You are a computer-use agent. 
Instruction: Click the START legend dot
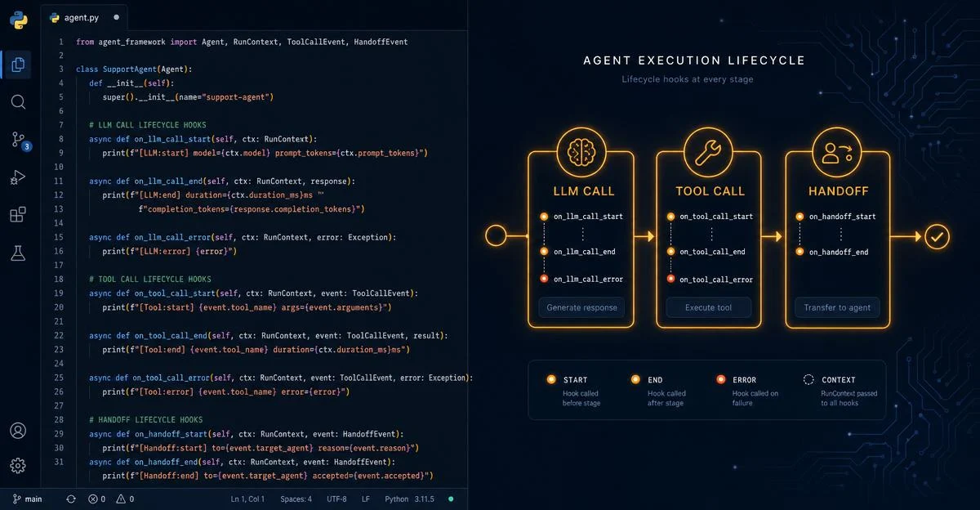coord(551,379)
